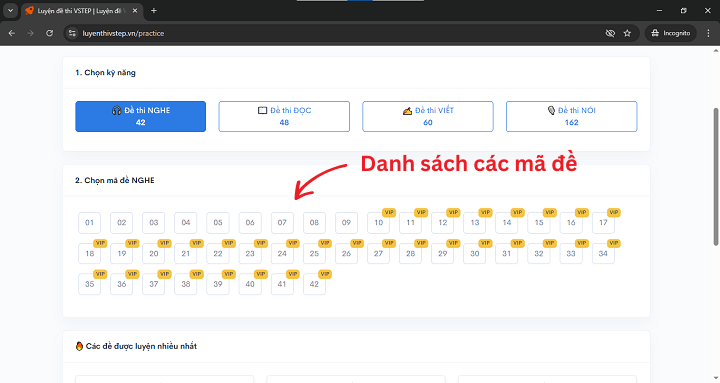Switch to the Luyện đề thi VSTEP tab

point(81,11)
